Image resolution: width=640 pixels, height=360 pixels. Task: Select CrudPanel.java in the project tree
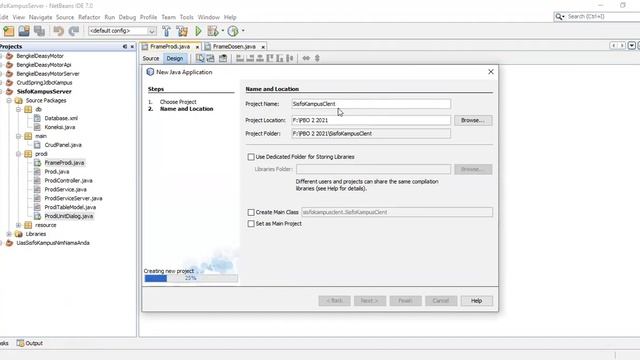pos(63,145)
